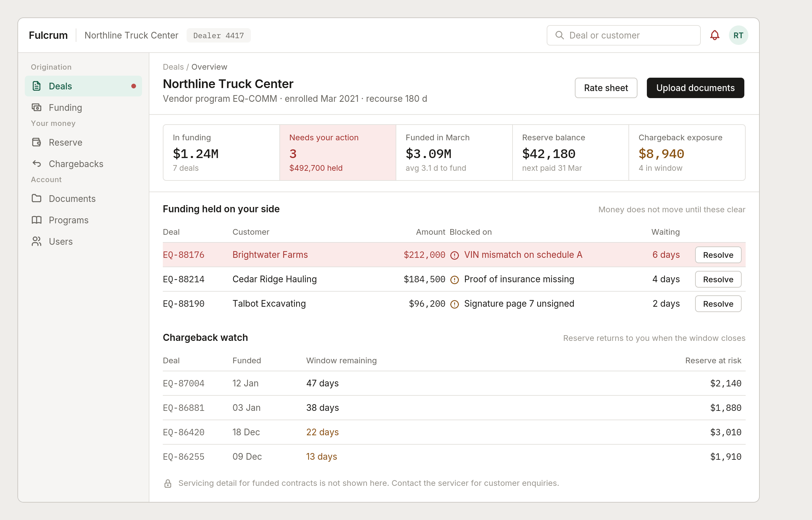Click the Deals breadcrumb link
812x520 pixels.
tap(173, 67)
